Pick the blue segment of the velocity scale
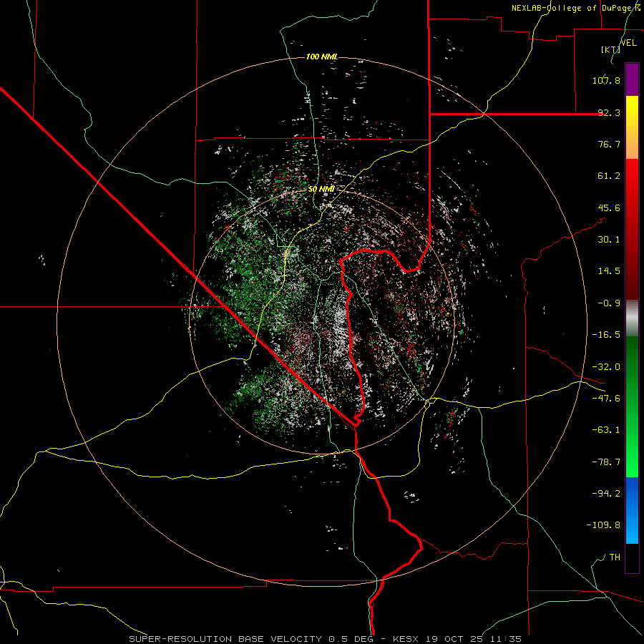The image size is (644, 644). pyautogui.click(x=632, y=510)
